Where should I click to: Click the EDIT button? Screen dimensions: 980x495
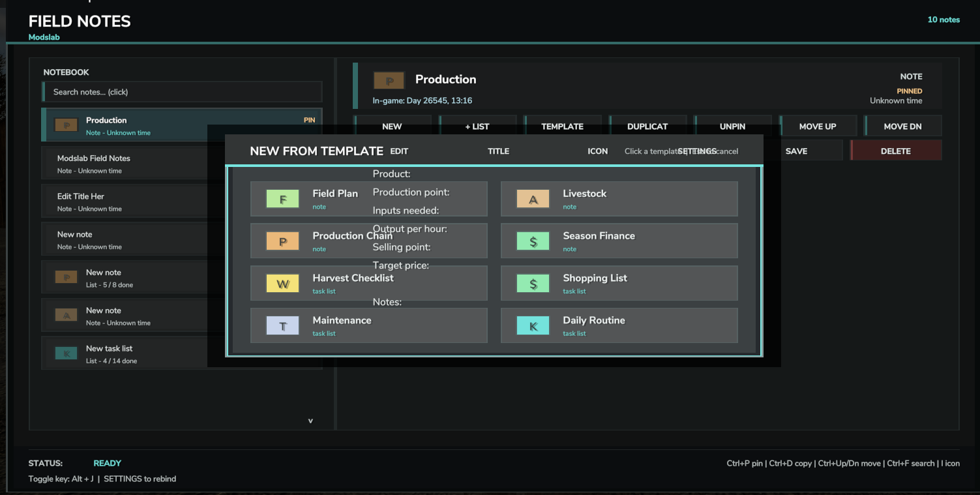point(399,151)
